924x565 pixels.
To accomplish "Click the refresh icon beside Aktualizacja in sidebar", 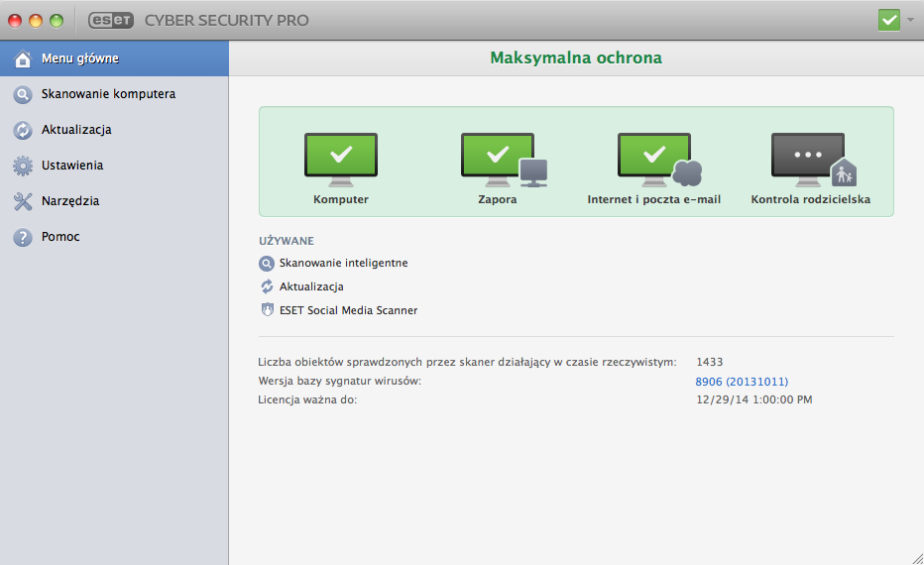I will click(x=23, y=130).
